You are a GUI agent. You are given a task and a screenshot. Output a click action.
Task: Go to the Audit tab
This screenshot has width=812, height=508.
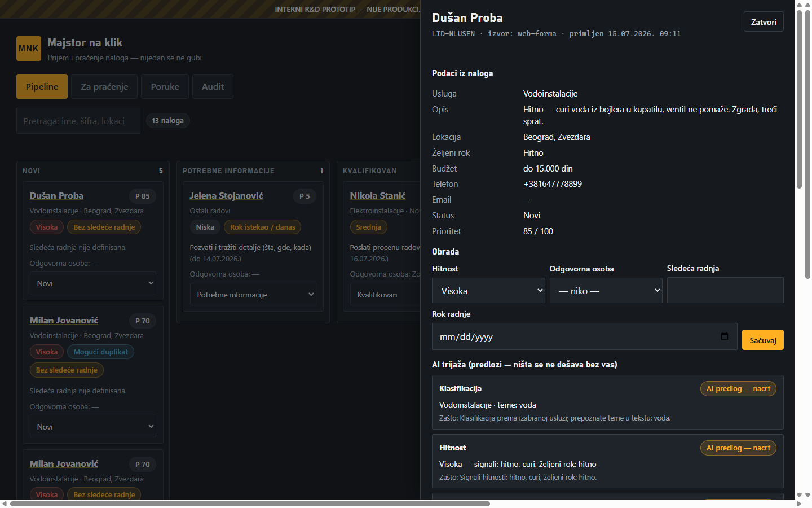[213, 86]
